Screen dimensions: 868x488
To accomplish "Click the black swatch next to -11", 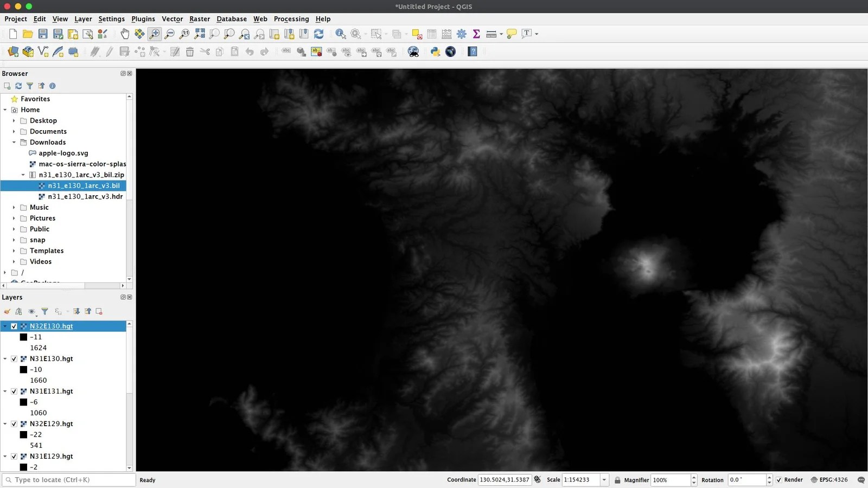I will [x=23, y=337].
